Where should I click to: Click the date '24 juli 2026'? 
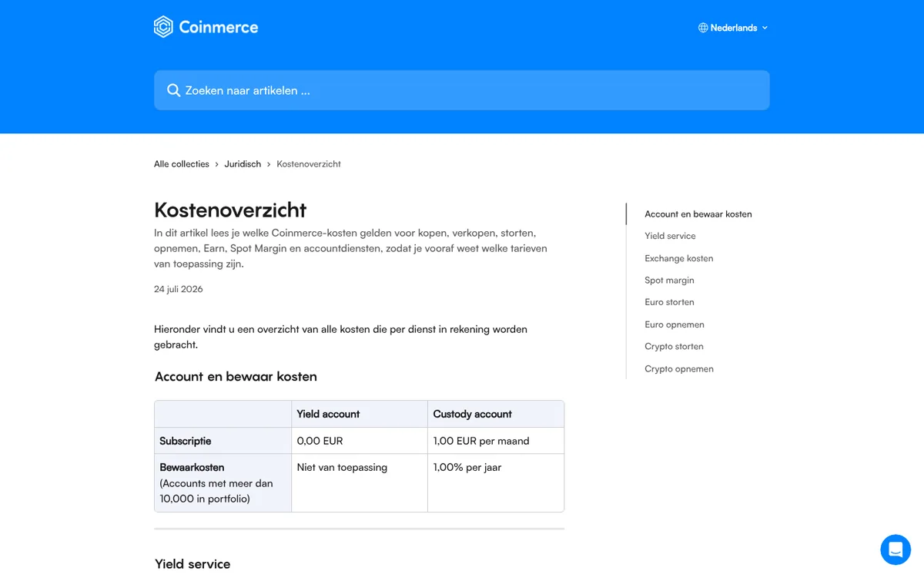[x=179, y=289]
